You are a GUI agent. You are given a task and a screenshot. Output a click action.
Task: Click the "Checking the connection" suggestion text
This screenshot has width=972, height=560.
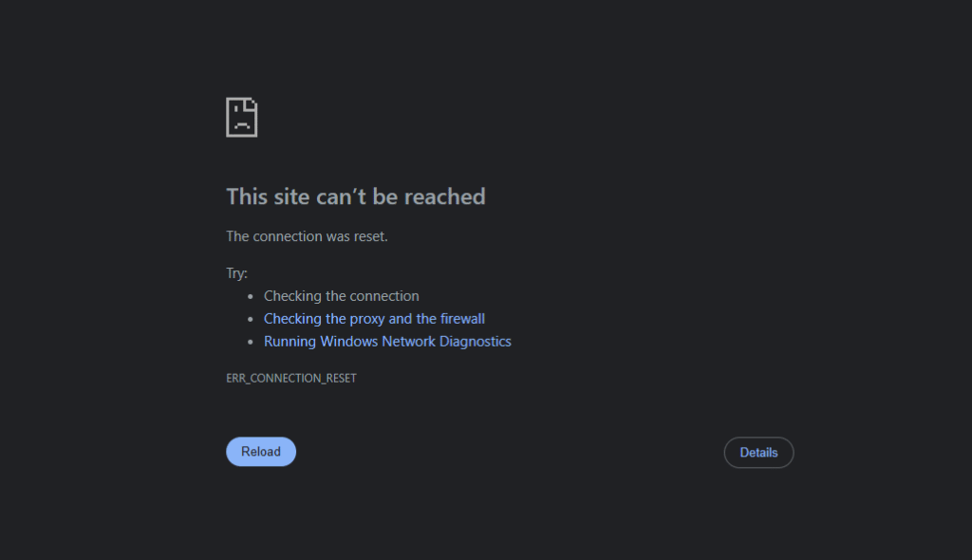(341, 296)
